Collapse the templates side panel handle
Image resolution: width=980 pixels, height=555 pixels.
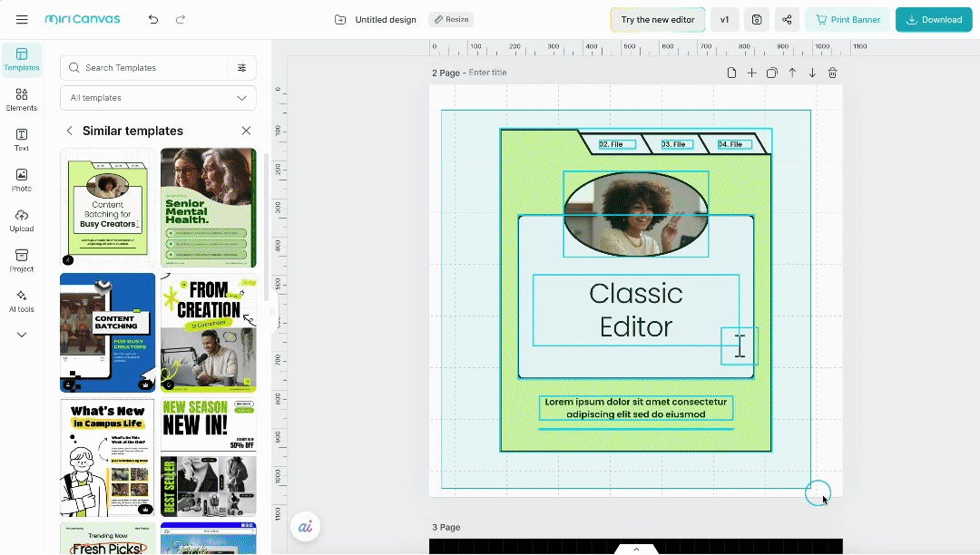(272, 312)
